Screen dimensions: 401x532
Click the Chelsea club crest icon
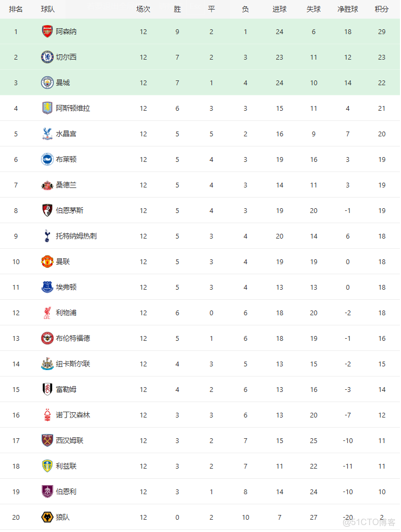click(47, 57)
